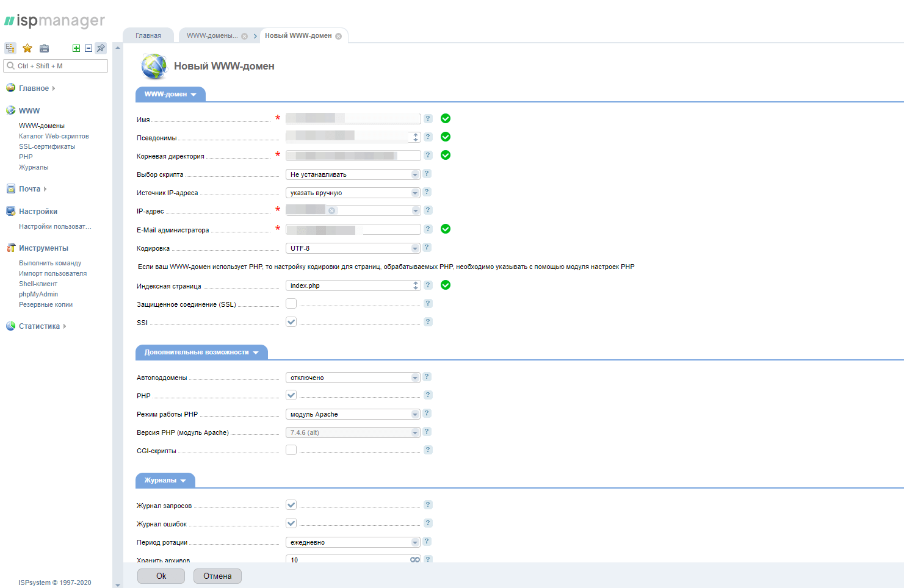The height and width of the screenshot is (588, 904).
Task: Click the briefcase icon in sidebar toolbar
Action: tap(44, 48)
